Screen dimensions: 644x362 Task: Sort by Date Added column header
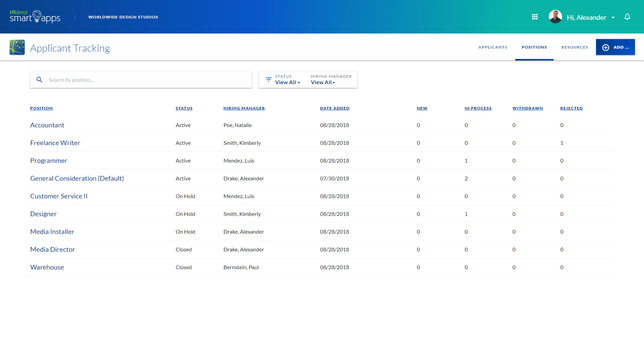[334, 108]
